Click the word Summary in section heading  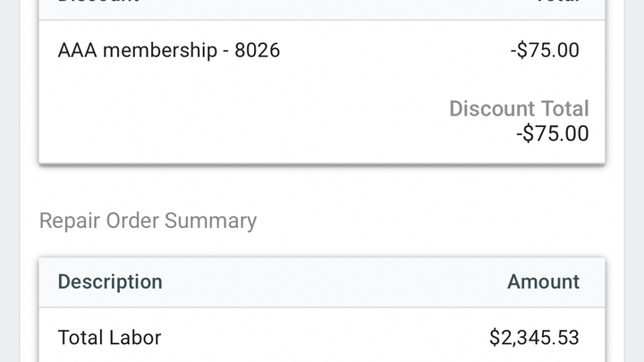pos(211,221)
